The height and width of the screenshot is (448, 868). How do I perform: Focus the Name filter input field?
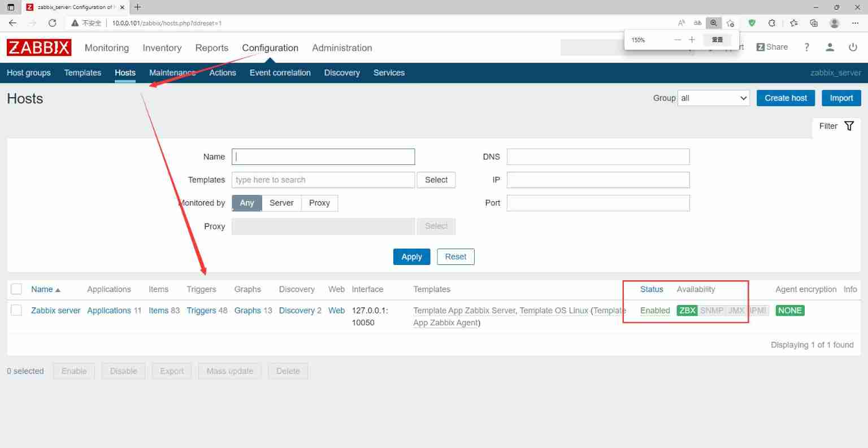323,156
